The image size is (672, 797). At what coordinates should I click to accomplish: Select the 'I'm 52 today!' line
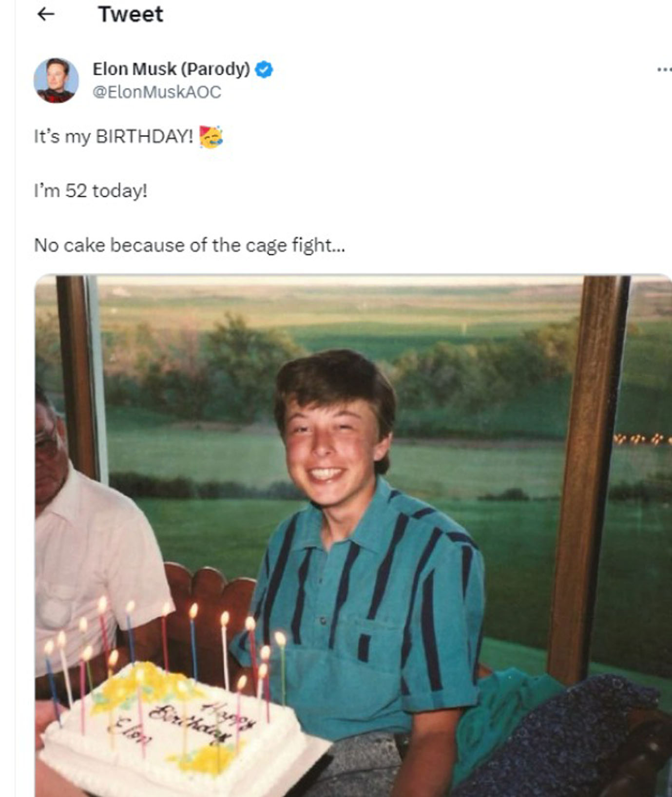90,190
